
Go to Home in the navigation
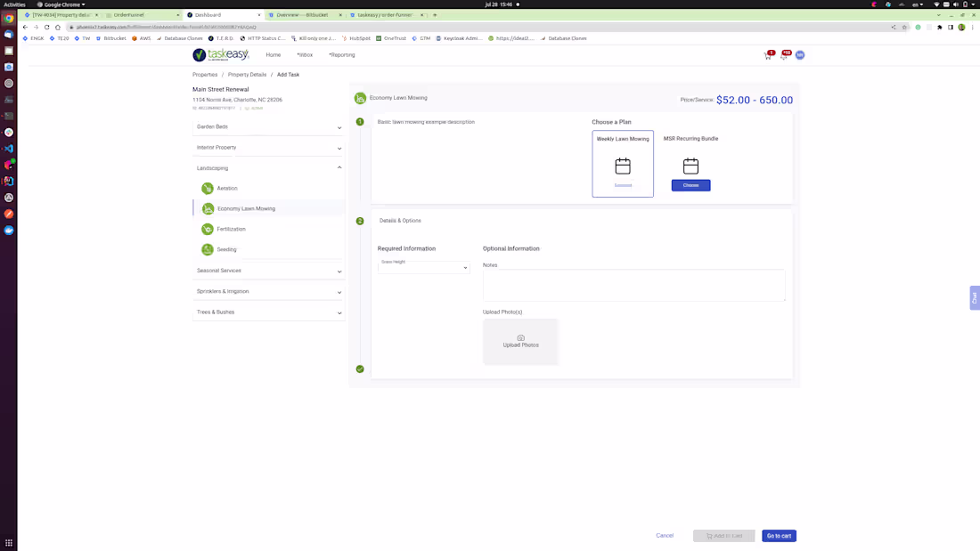(274, 55)
